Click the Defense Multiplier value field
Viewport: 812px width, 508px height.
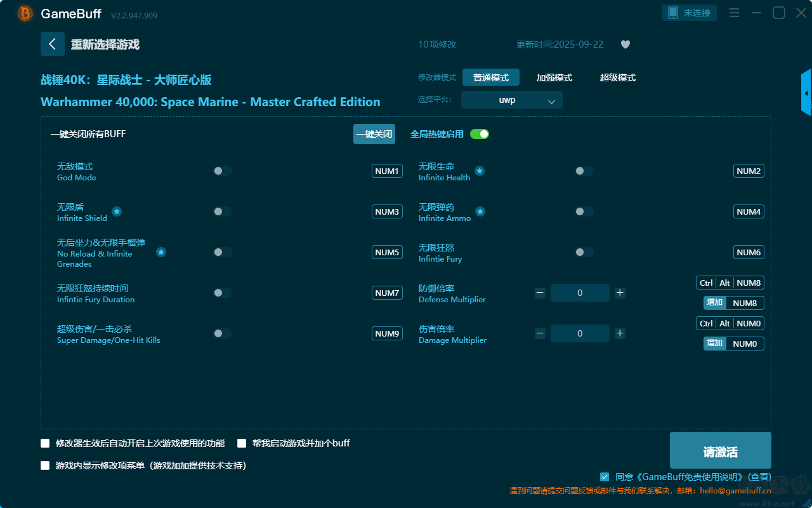coord(580,293)
